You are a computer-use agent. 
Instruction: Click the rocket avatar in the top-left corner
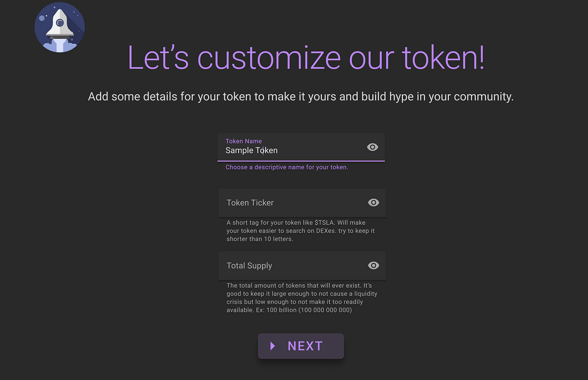click(x=59, y=27)
